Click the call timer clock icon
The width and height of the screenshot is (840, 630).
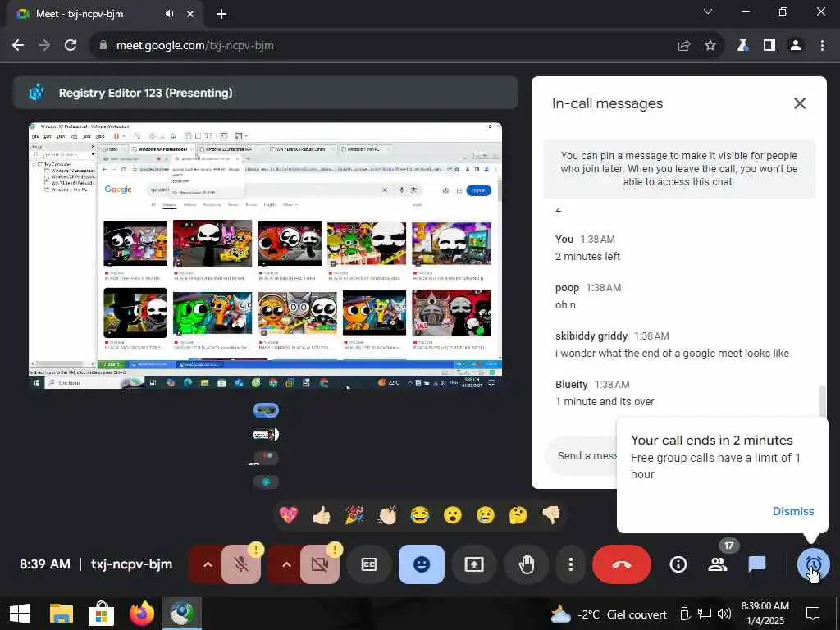click(813, 564)
